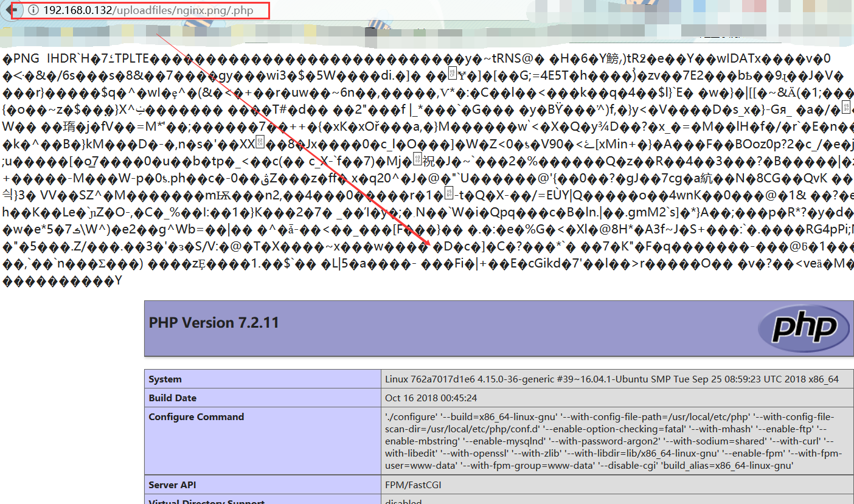Select the './configure' command value text
Screen dimensions: 854x504
tap(613, 441)
